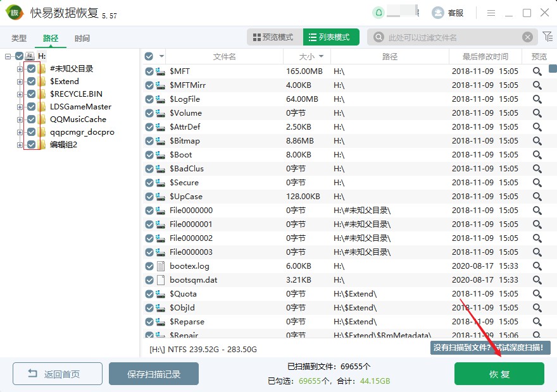Switch to the 时间 tab
The height and width of the screenshot is (392, 557).
coord(82,38)
